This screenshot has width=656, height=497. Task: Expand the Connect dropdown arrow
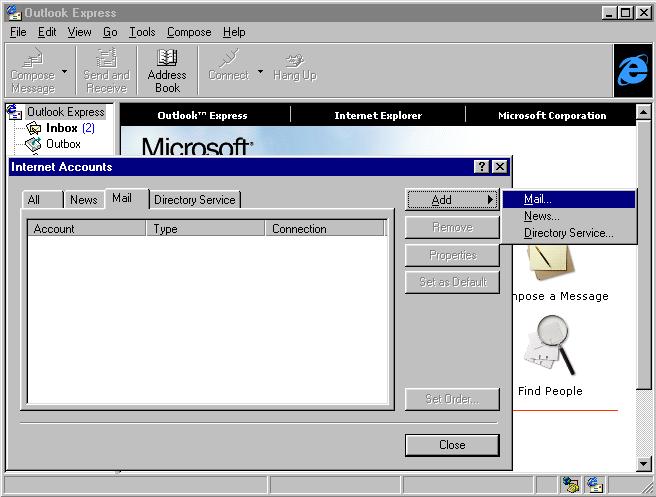coord(260,72)
